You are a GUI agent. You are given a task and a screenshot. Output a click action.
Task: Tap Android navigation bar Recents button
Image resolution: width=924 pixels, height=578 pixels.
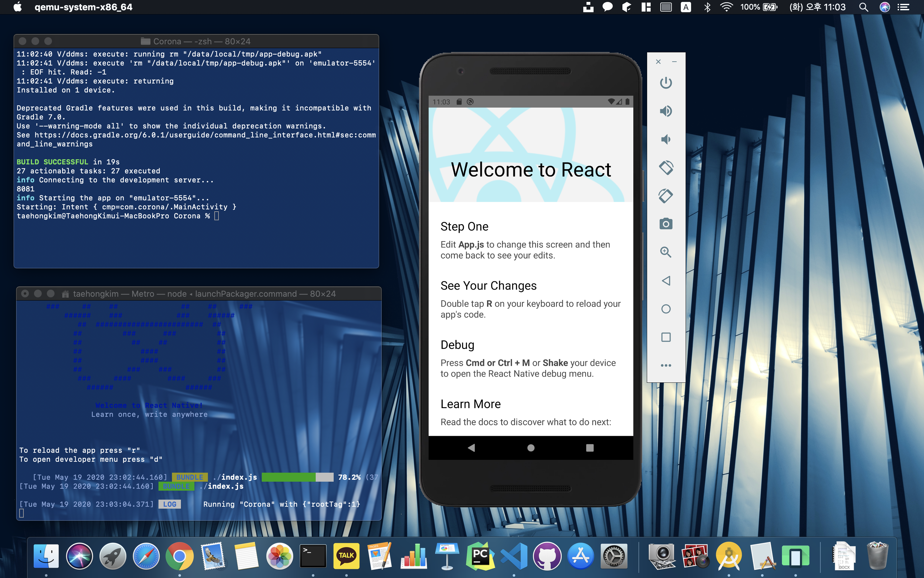tap(589, 448)
